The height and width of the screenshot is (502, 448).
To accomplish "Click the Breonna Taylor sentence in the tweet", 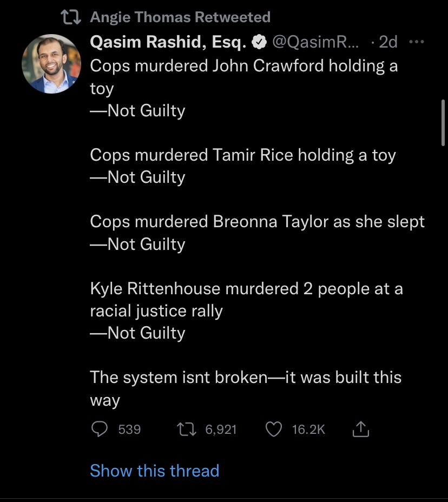I will [257, 222].
